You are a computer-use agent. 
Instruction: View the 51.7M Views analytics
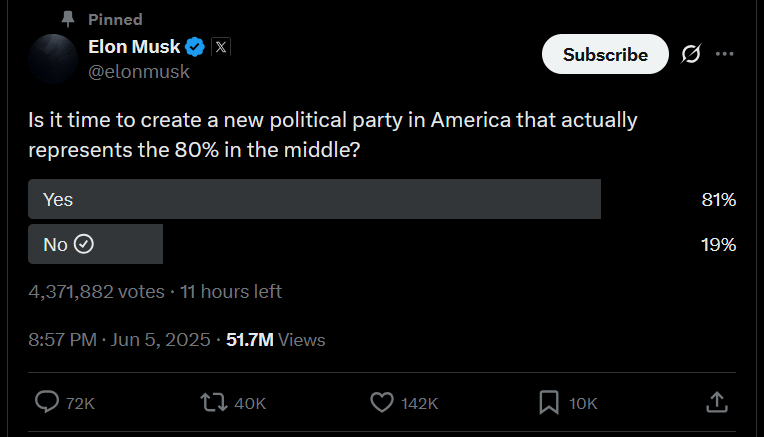[275, 340]
